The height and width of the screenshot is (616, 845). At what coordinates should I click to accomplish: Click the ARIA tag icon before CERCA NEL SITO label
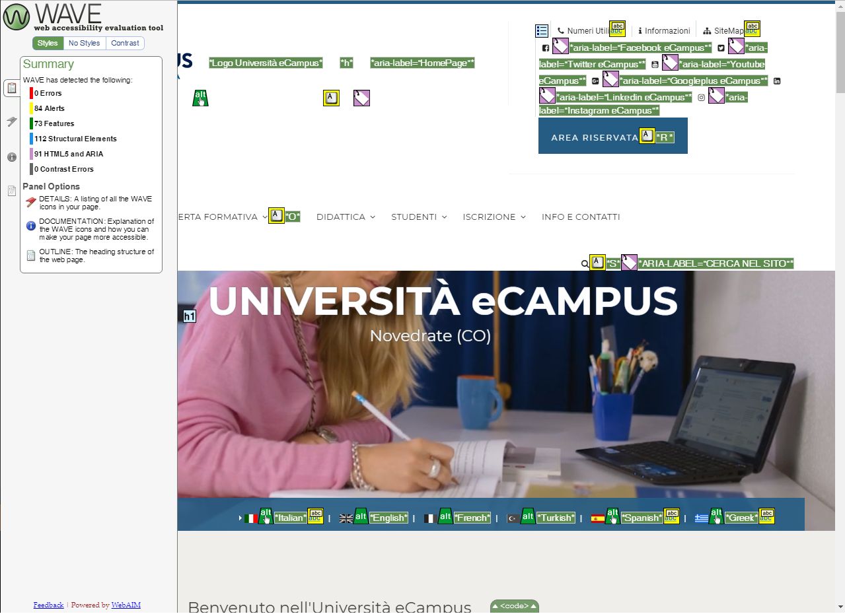tap(629, 262)
